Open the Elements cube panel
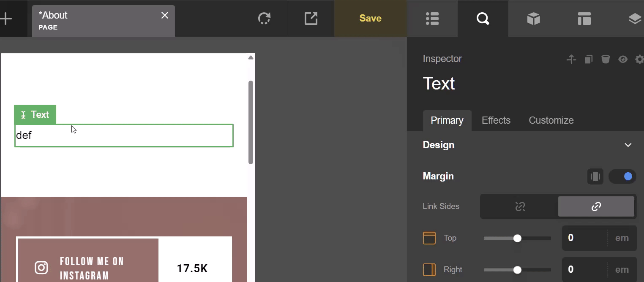This screenshot has width=644, height=282. tap(533, 19)
